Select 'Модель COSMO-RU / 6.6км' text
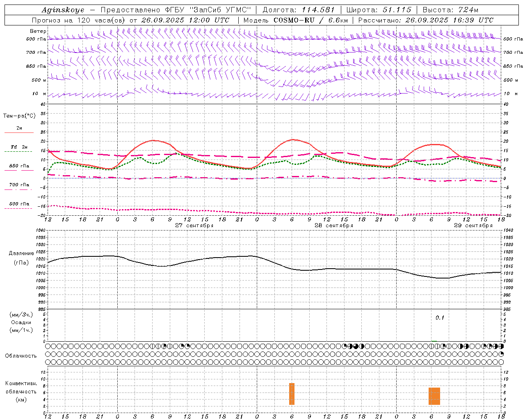 tap(296, 20)
